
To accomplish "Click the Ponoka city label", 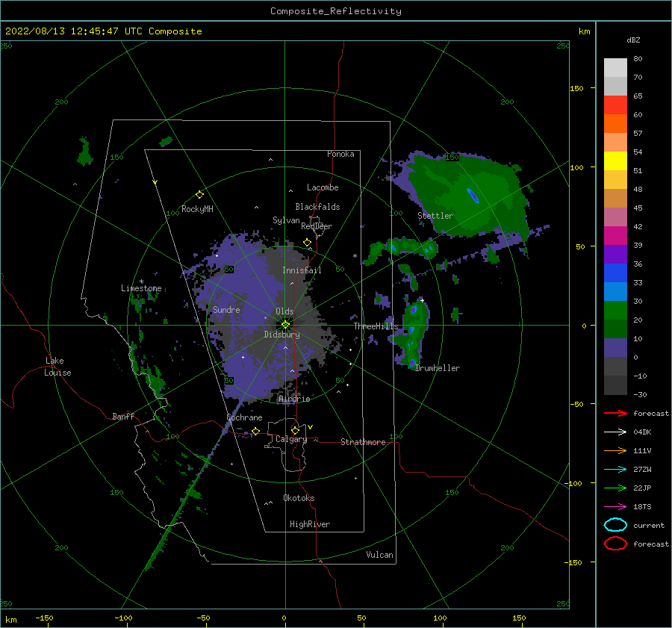I will 340,154.
